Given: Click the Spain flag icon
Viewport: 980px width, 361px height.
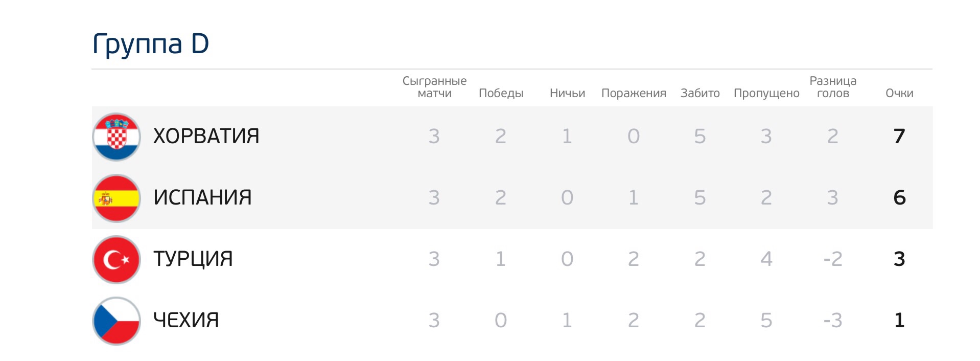Looking at the screenshot, I should click(x=116, y=198).
